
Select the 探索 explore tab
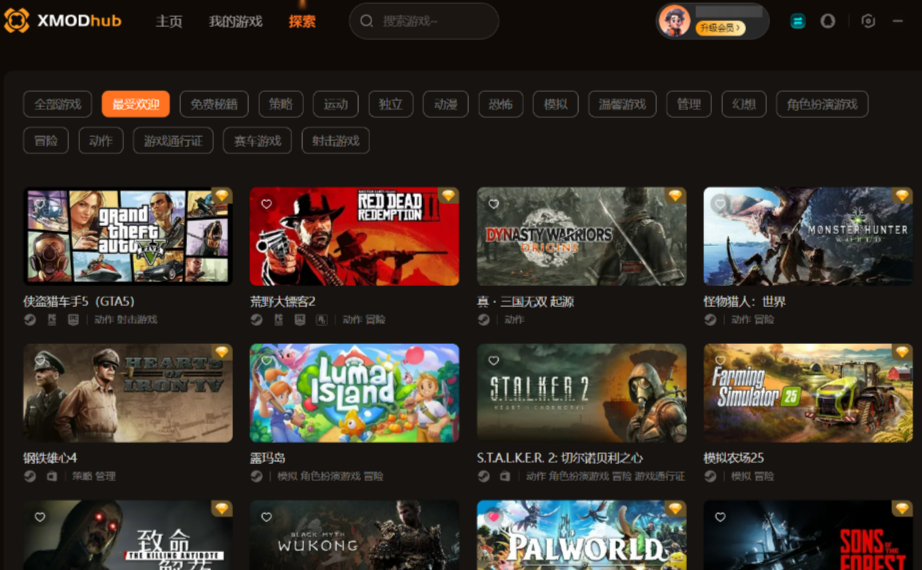click(302, 21)
